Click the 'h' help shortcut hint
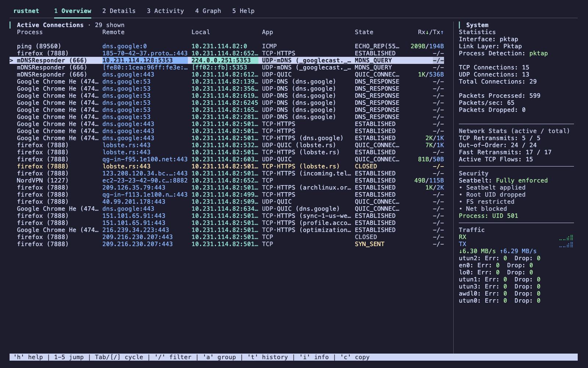The height and width of the screenshot is (368, 588). coord(28,357)
